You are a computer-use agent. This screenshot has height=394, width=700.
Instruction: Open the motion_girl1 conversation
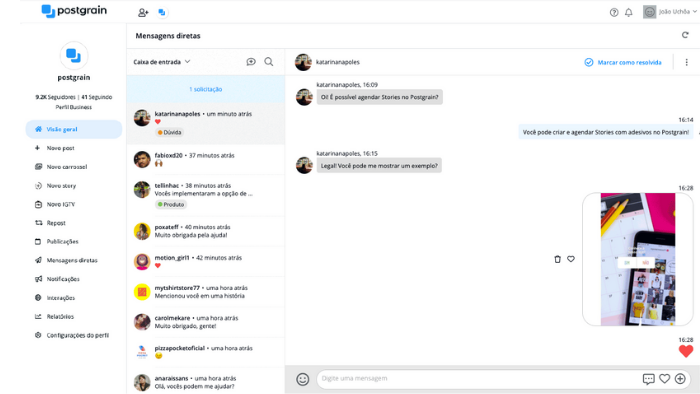206,261
